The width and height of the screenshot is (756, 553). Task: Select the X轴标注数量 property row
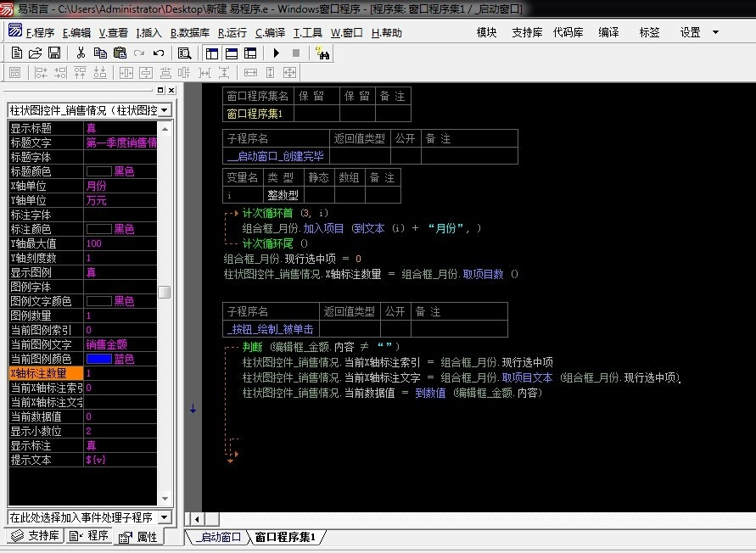pyautogui.click(x=83, y=373)
